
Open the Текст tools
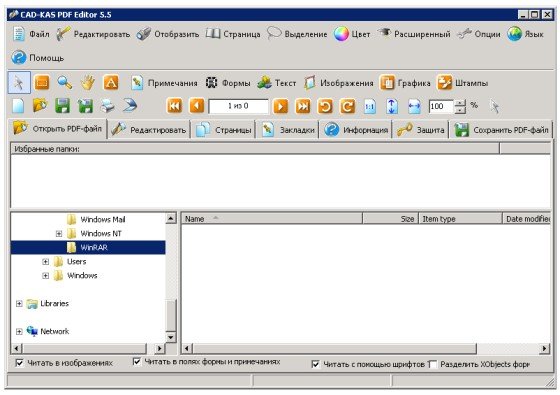tap(276, 83)
